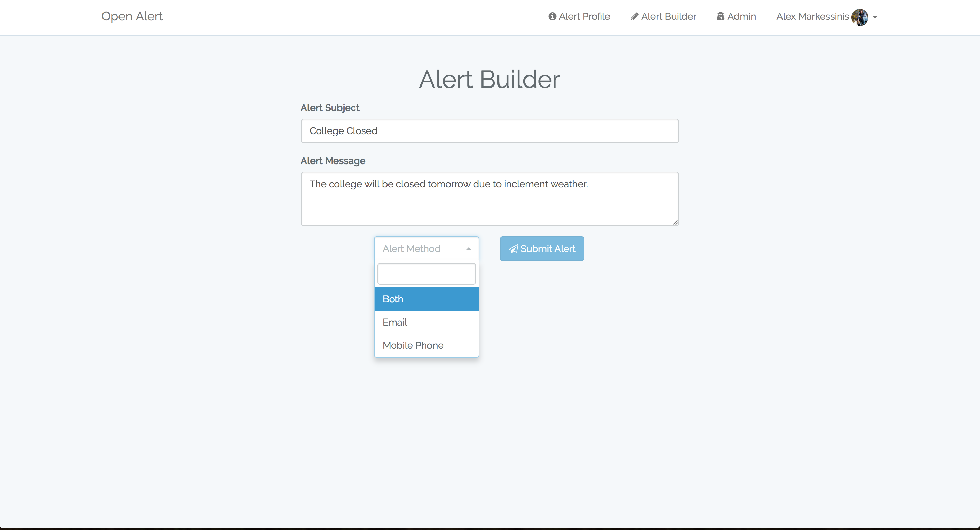Image resolution: width=980 pixels, height=530 pixels.
Task: Open the Open Alert home link
Action: coord(132,16)
